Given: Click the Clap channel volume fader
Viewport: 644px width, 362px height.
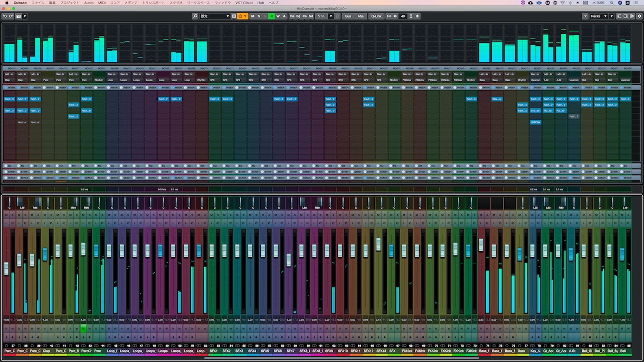Looking at the screenshot, I should point(45,254).
